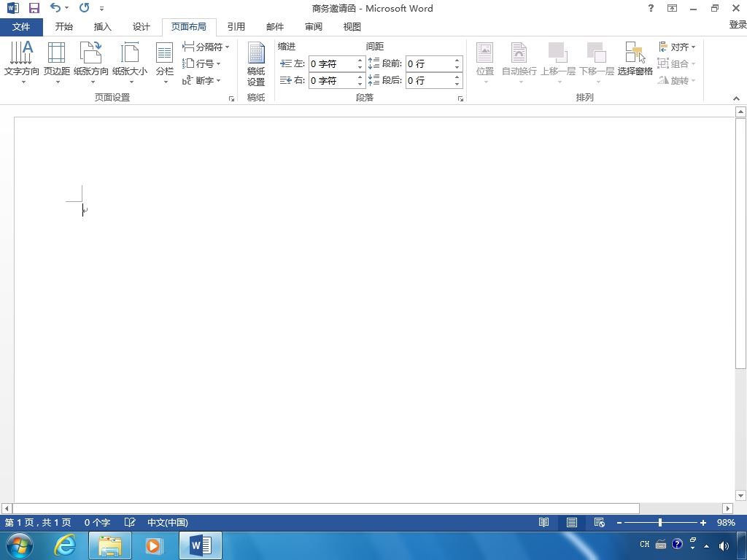Click the zoom slider handle

[659, 522]
